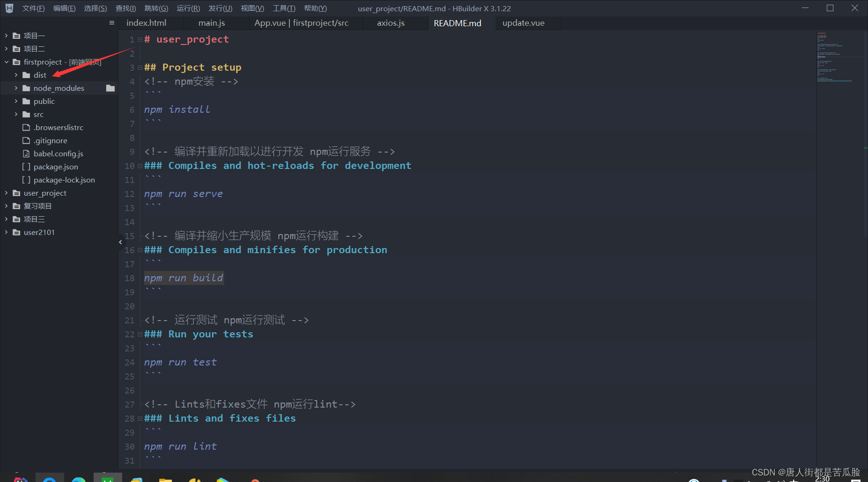The image size is (868, 482).
Task: Click the dist folder icon
Action: 26,75
